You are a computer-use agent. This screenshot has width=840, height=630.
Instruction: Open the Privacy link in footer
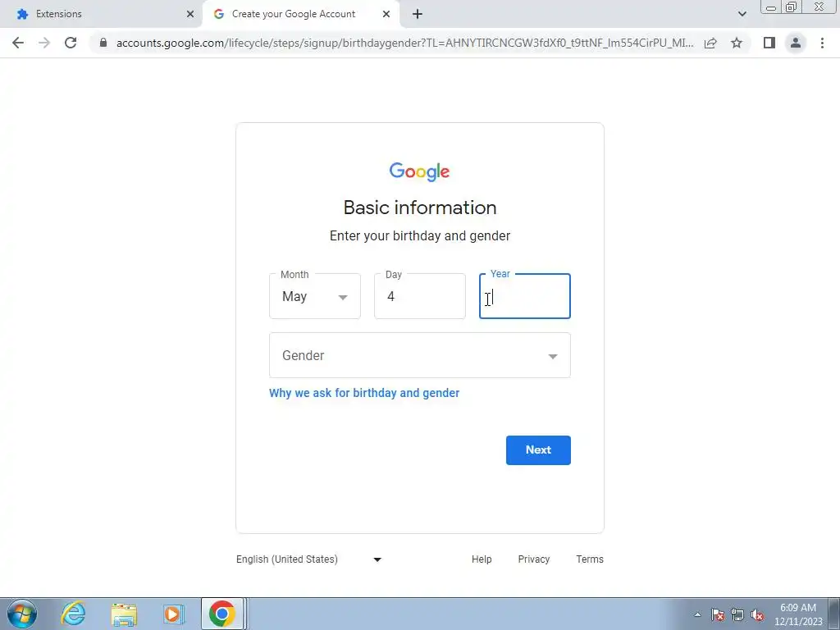coord(533,559)
